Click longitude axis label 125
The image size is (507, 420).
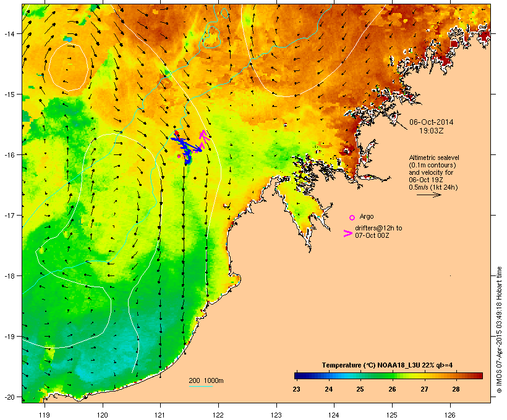392,415
